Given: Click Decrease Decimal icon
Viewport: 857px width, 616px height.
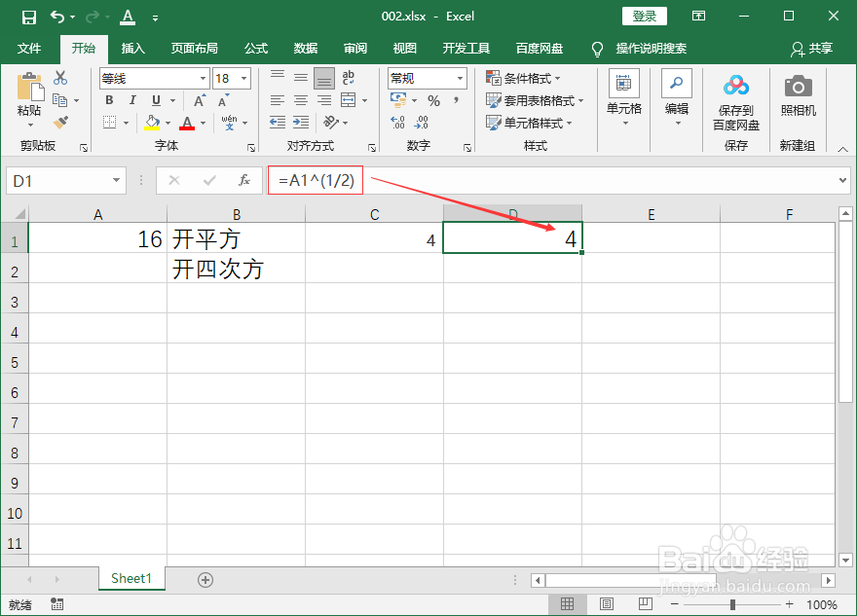Looking at the screenshot, I should pos(421,123).
